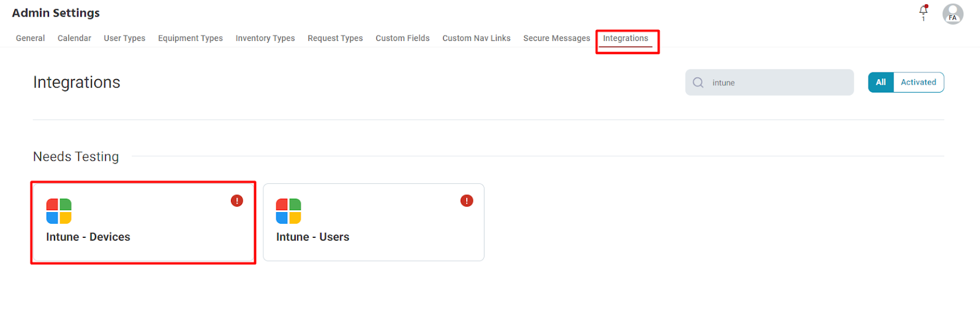Select the Integrations tab
This screenshot has height=331, width=980.
(625, 38)
